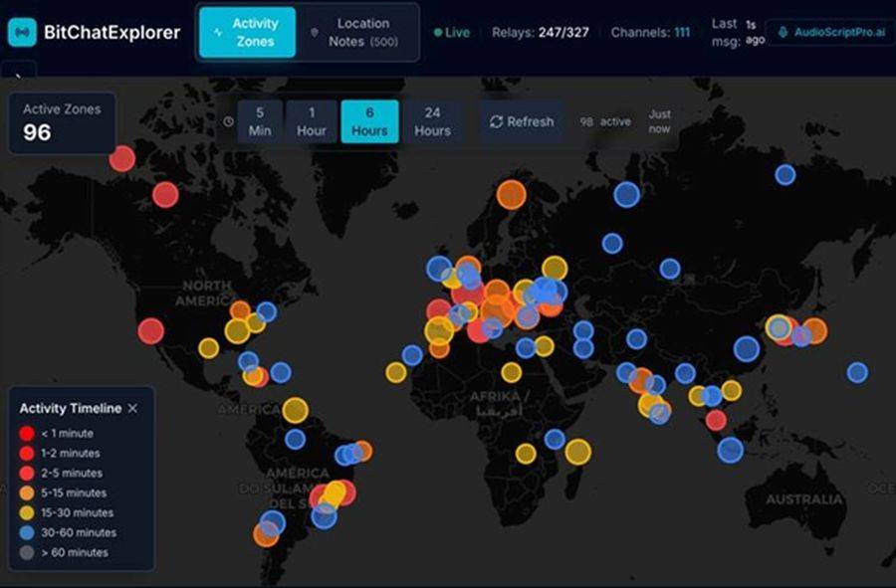Switch to the Activity Zones tab
Image resolution: width=896 pixels, height=588 pixels.
point(247,33)
